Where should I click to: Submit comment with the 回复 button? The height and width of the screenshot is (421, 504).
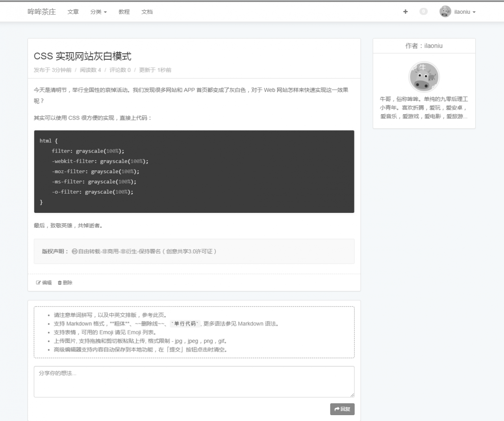click(342, 409)
